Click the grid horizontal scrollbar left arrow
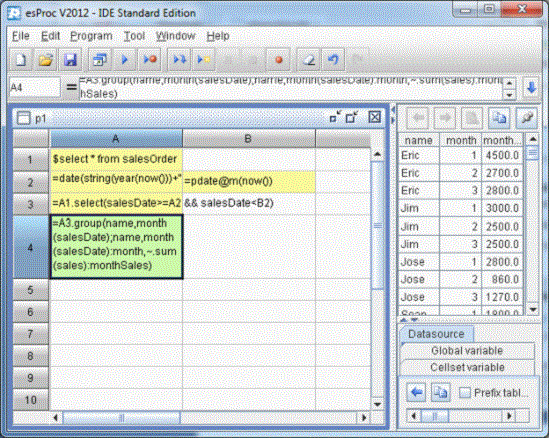550x439 pixels. (55, 418)
